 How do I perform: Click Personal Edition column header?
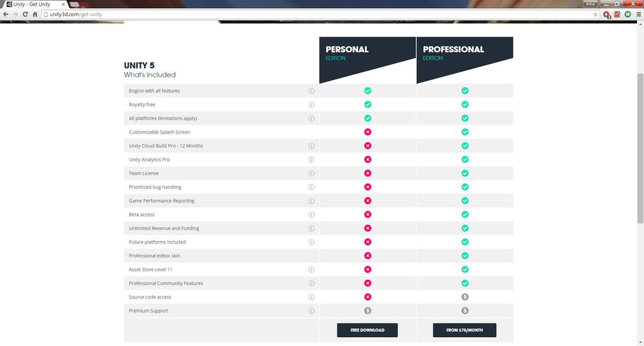[368, 60]
